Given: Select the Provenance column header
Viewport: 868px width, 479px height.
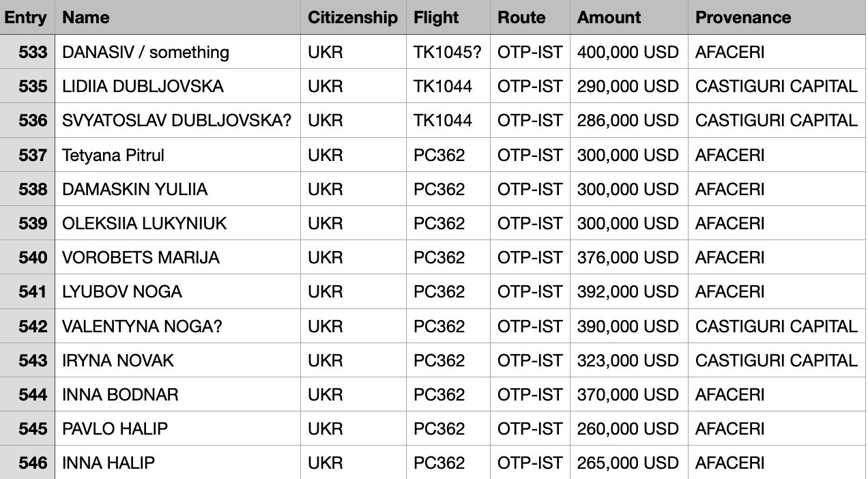Looking at the screenshot, I should coord(777,18).
